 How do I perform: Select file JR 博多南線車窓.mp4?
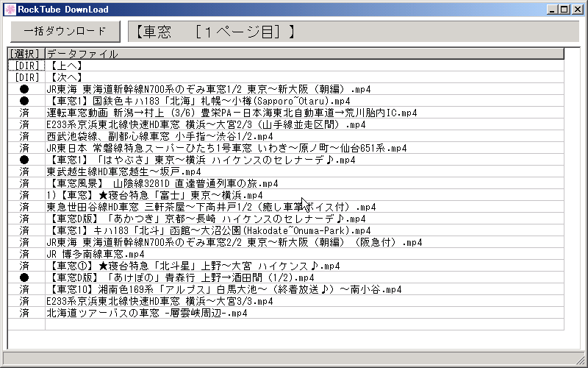[304, 254]
